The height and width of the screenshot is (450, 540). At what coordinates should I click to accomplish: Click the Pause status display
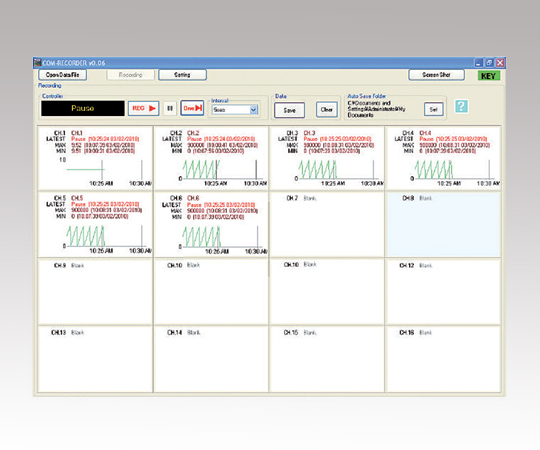83,108
